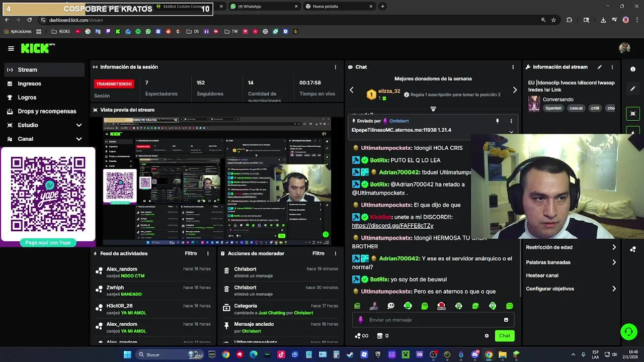Image resolution: width=644 pixels, height=362 pixels.
Task: Open Drops y recompensas
Action: [x=44, y=111]
